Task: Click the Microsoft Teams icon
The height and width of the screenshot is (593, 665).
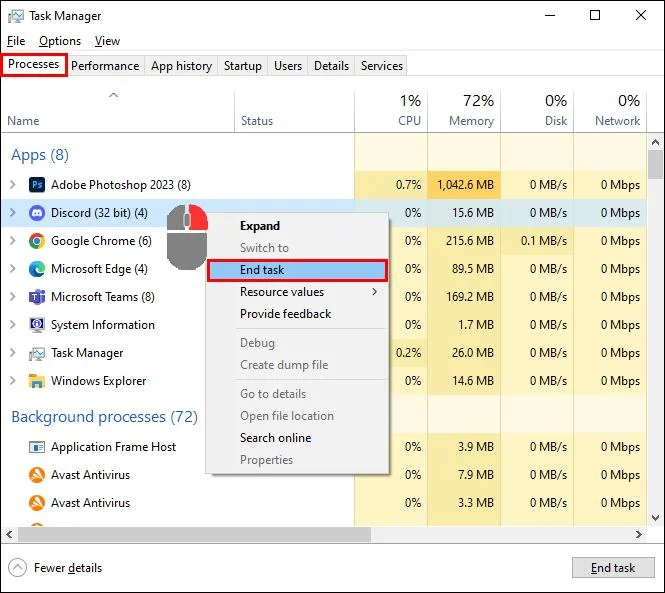Action: point(37,297)
